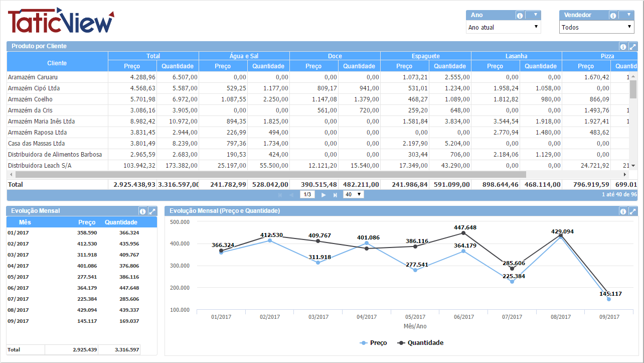Change rows per page dropdown showing 40

(353, 194)
